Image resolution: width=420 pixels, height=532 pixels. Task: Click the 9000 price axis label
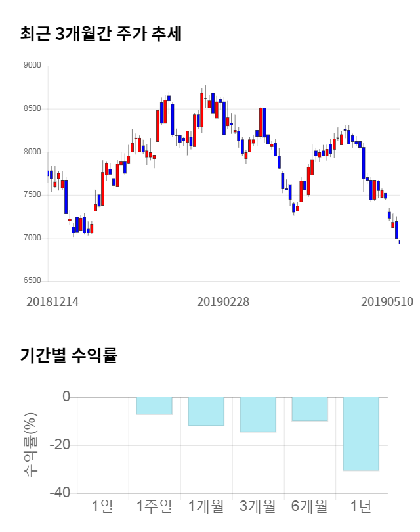32,66
